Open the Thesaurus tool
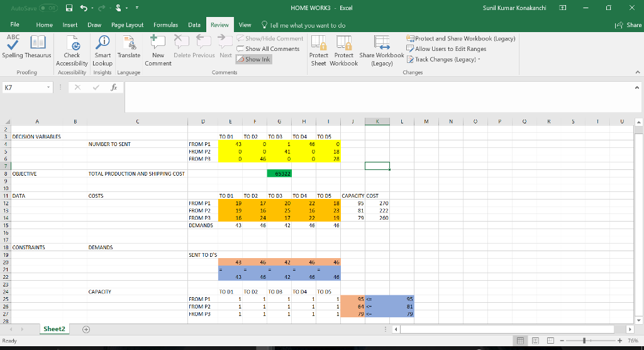Image resolution: width=644 pixels, height=350 pixels. (38, 47)
